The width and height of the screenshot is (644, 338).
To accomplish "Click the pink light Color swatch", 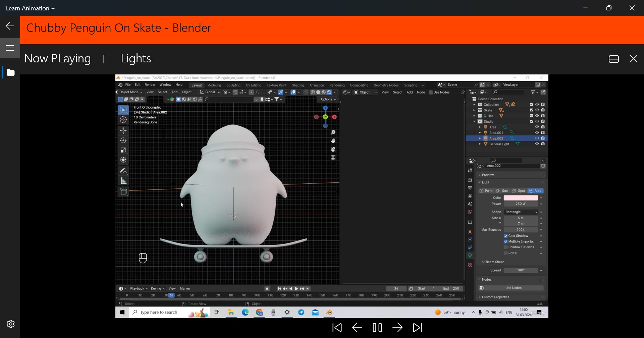I will pyautogui.click(x=521, y=198).
